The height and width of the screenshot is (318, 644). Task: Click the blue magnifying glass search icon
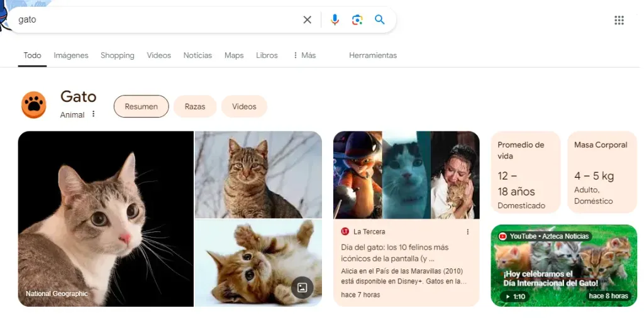coord(379,19)
